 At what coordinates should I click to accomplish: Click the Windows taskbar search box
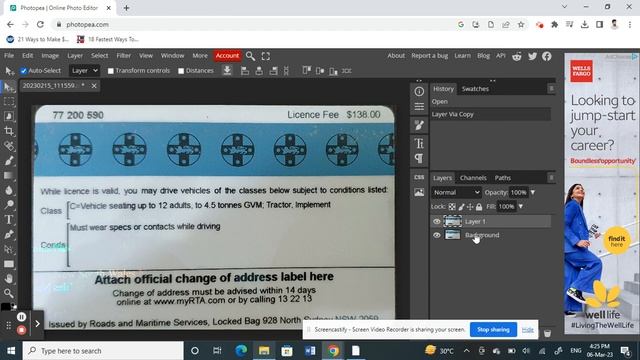[103, 351]
